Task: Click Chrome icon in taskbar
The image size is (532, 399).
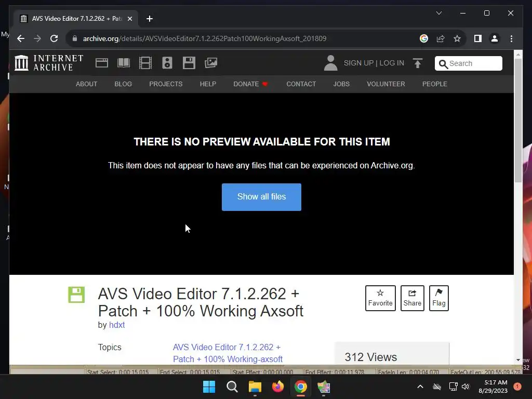Action: tap(301, 387)
